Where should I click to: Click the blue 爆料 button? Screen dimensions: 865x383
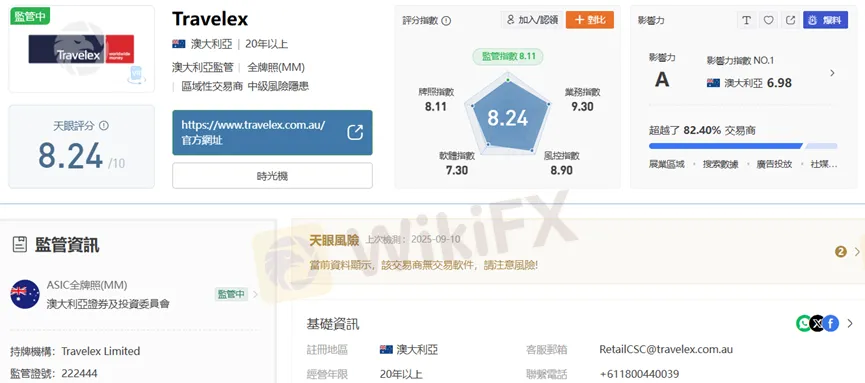825,20
